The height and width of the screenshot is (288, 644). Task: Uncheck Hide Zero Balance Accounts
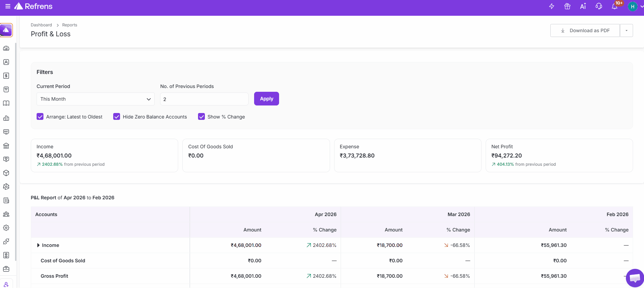tap(117, 117)
